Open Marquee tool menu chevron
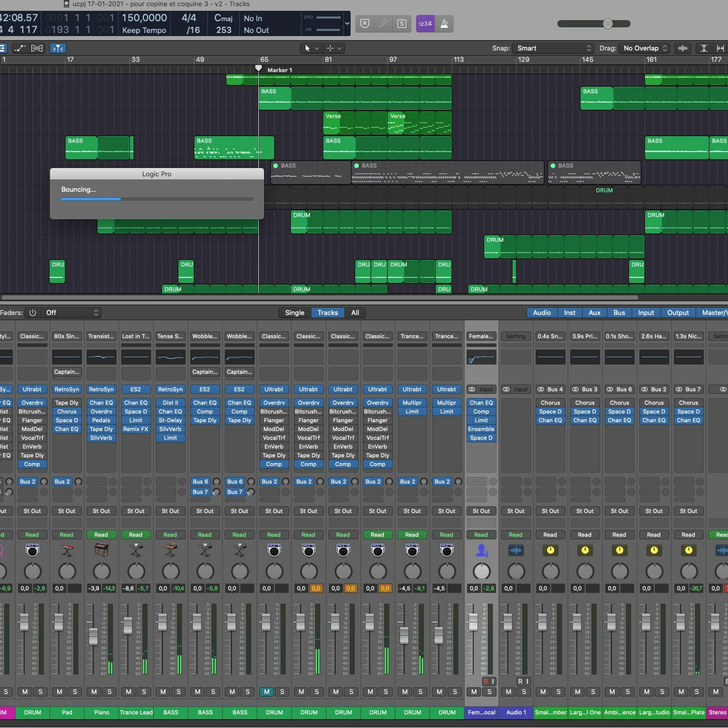 [339, 48]
